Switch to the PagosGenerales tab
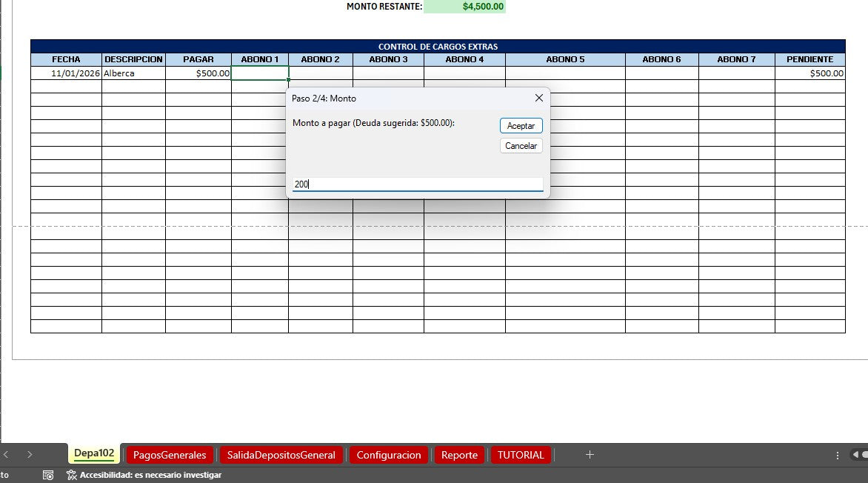868x483 pixels. pos(170,454)
